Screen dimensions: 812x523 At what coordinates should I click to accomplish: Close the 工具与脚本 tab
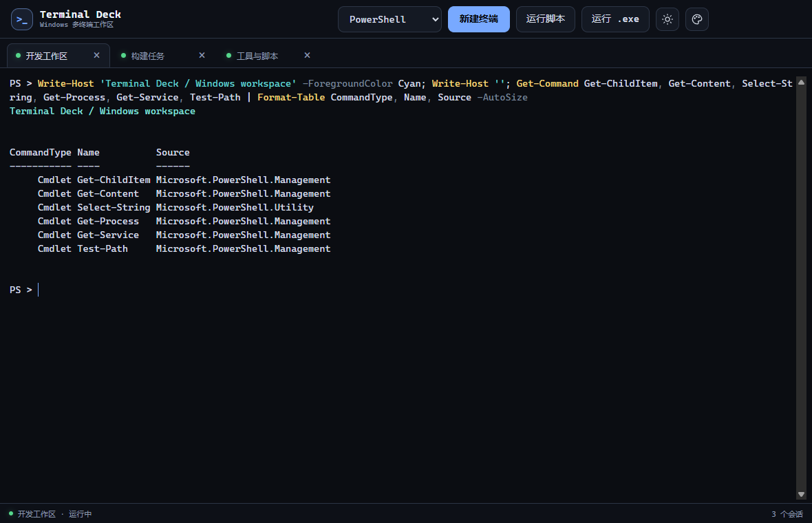[x=307, y=56]
